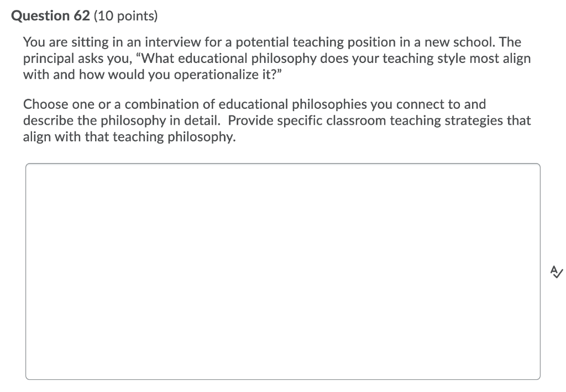Focus the answer entry area for Question 62

[283, 271]
